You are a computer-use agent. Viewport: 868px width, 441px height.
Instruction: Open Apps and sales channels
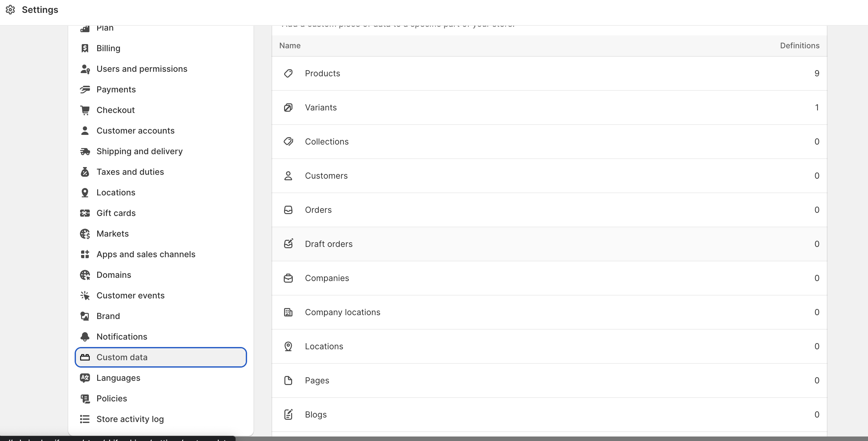point(145,254)
